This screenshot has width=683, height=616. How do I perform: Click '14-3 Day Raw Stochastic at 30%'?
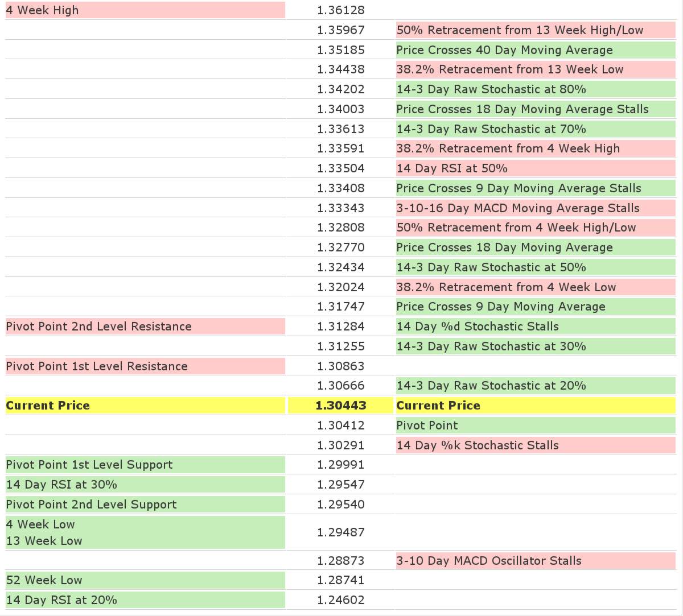(x=491, y=346)
